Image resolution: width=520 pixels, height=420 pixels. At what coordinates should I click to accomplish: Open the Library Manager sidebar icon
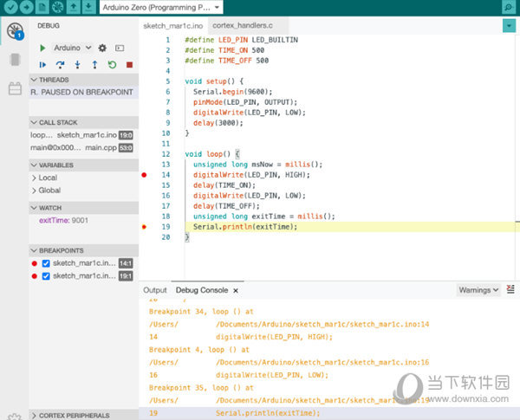click(x=15, y=88)
